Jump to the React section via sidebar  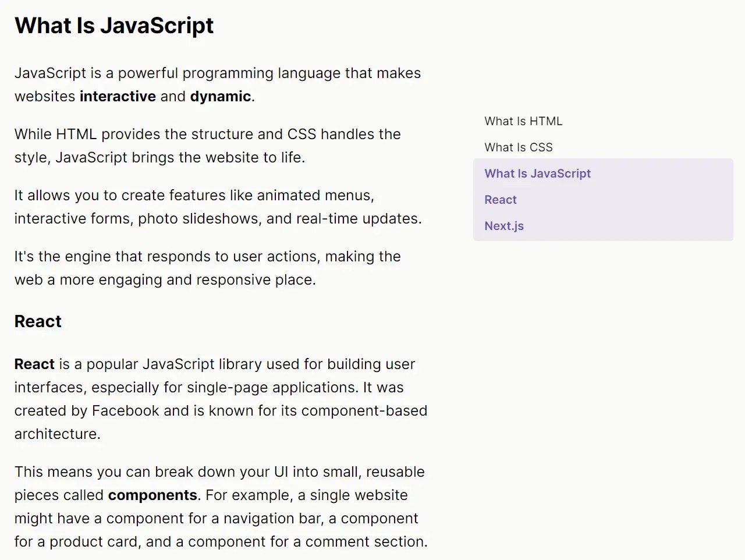point(500,200)
